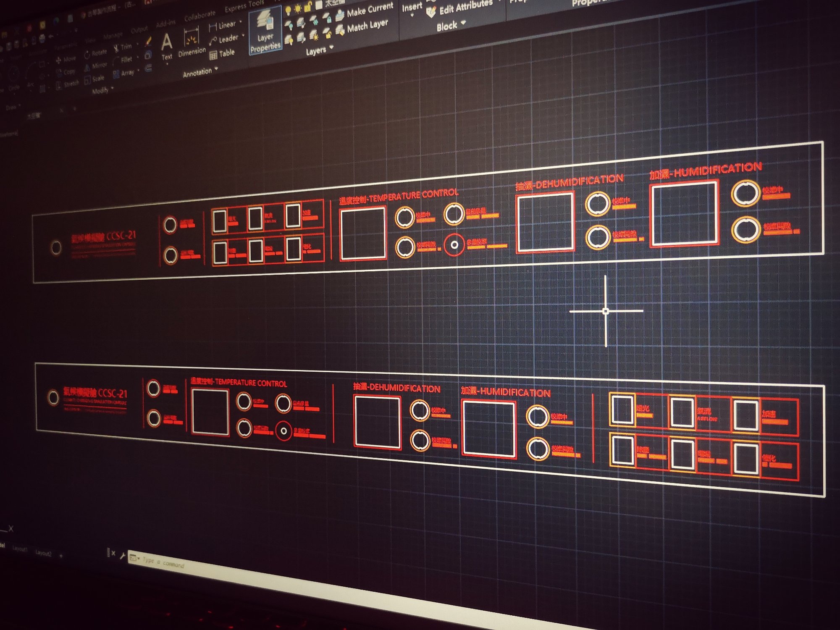Expand the Layers panel dropdown
840x630 pixels.
pos(331,47)
